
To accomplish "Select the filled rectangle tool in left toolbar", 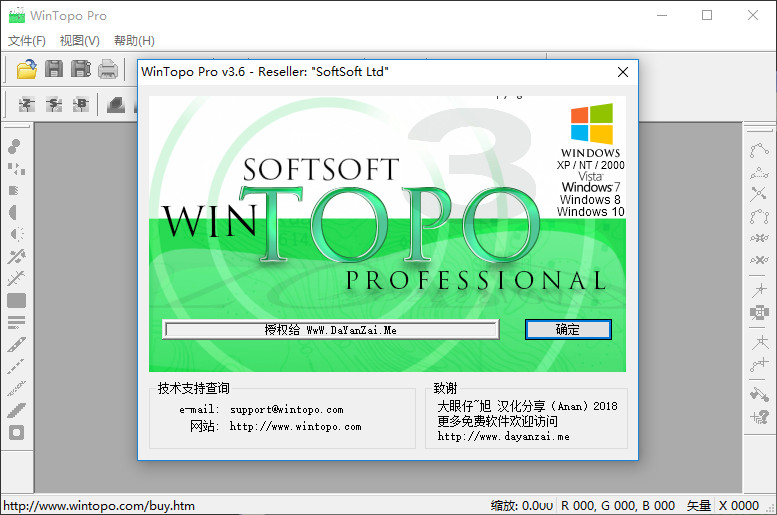I will (x=16, y=300).
